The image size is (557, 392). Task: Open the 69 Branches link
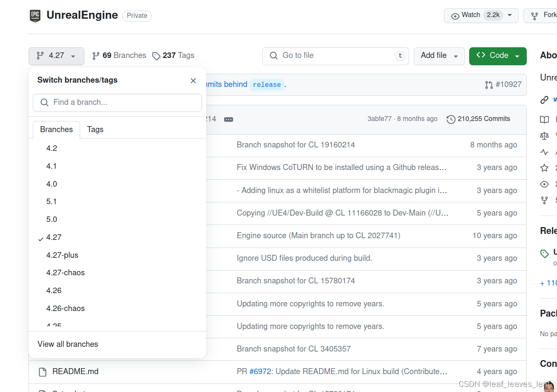click(119, 55)
